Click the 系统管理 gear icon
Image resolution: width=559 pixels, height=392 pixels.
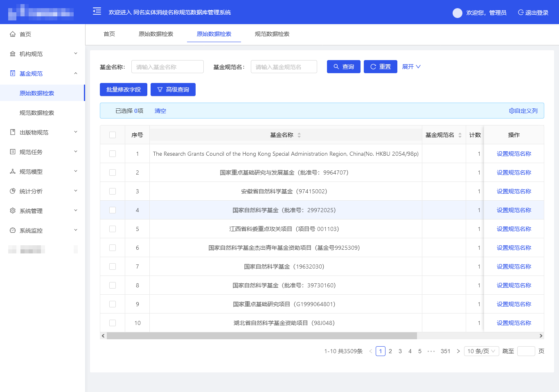13,211
